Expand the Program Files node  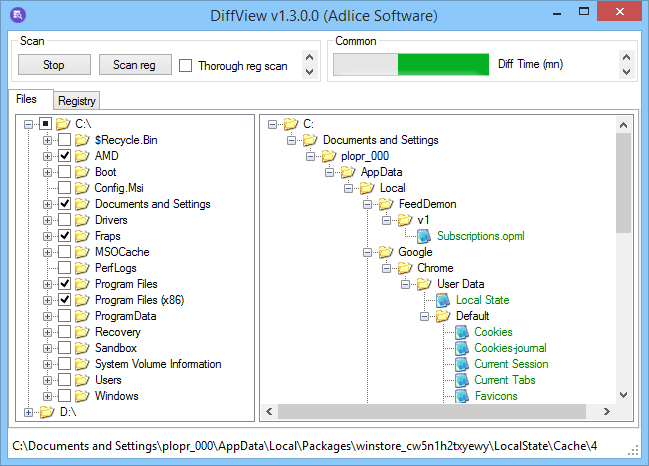pyautogui.click(x=47, y=284)
